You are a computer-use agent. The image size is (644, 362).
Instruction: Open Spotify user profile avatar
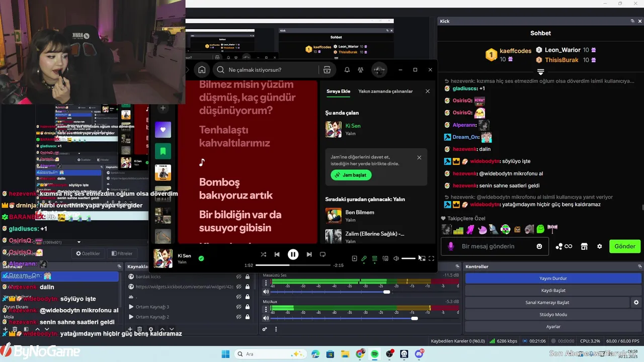(x=379, y=70)
